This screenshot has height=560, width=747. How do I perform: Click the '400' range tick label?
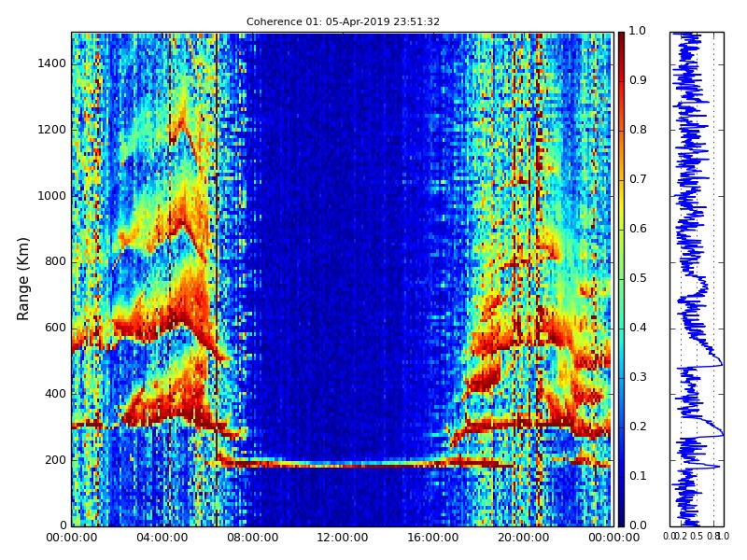click(56, 394)
